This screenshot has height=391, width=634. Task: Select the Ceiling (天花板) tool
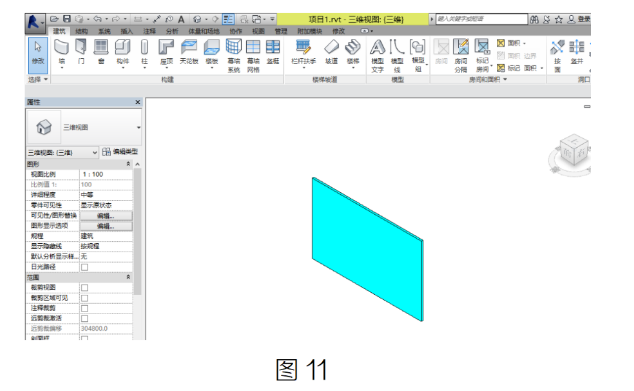tap(189, 52)
